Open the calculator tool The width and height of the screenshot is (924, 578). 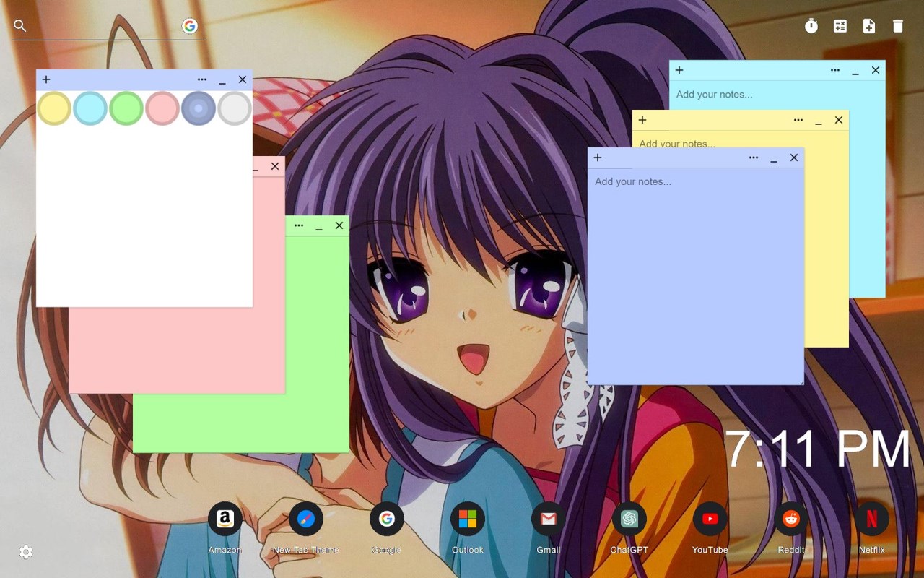click(x=840, y=26)
